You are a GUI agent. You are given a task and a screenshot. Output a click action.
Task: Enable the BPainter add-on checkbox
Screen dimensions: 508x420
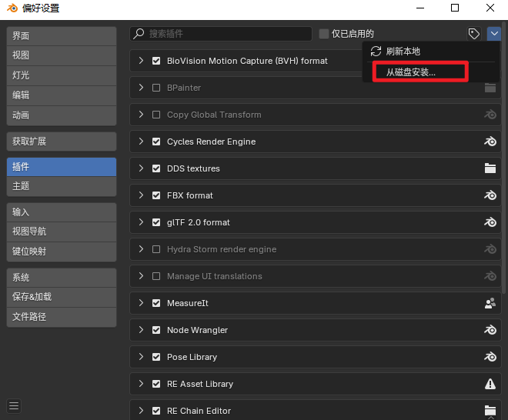156,88
